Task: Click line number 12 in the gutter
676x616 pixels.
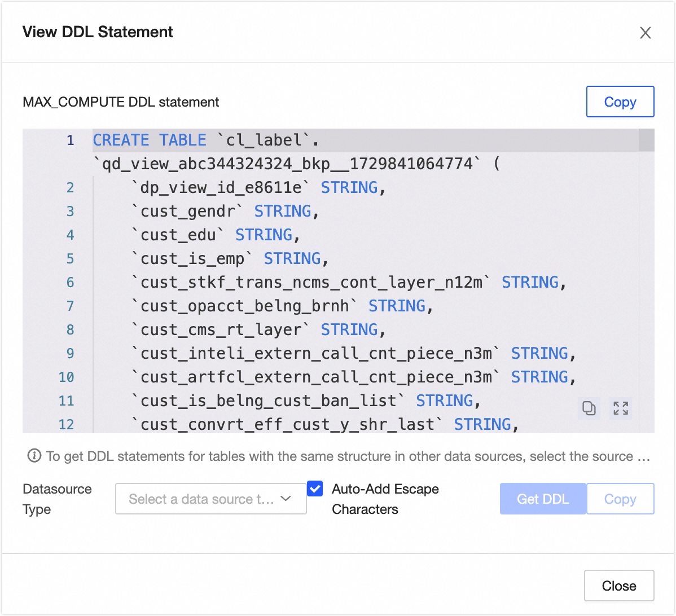Action: (x=66, y=424)
